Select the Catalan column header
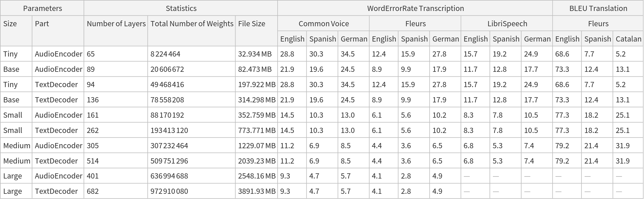 pyautogui.click(x=628, y=39)
